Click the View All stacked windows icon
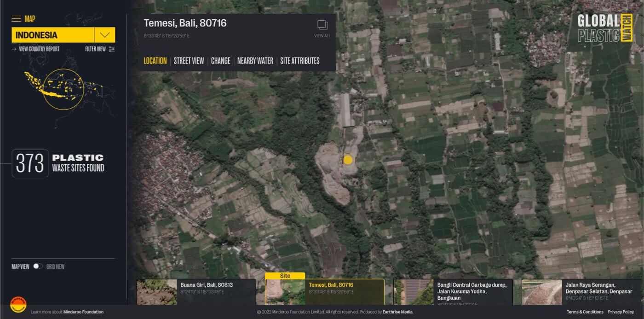The image size is (644, 319). [322, 25]
